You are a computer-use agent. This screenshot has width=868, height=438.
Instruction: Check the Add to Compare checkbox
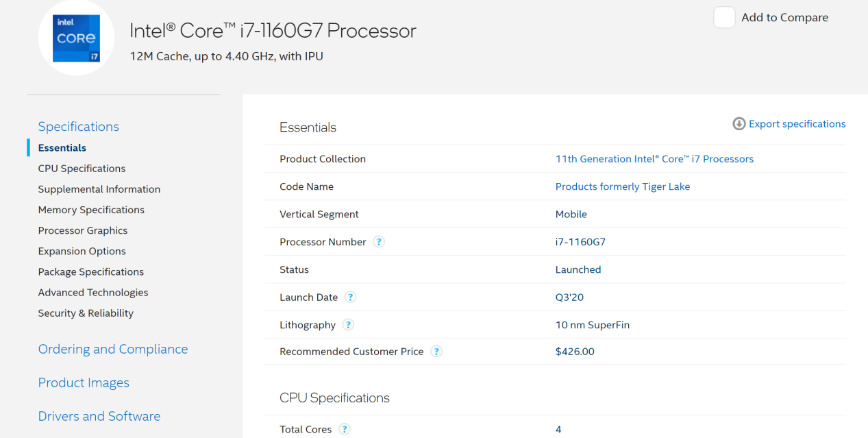click(724, 18)
